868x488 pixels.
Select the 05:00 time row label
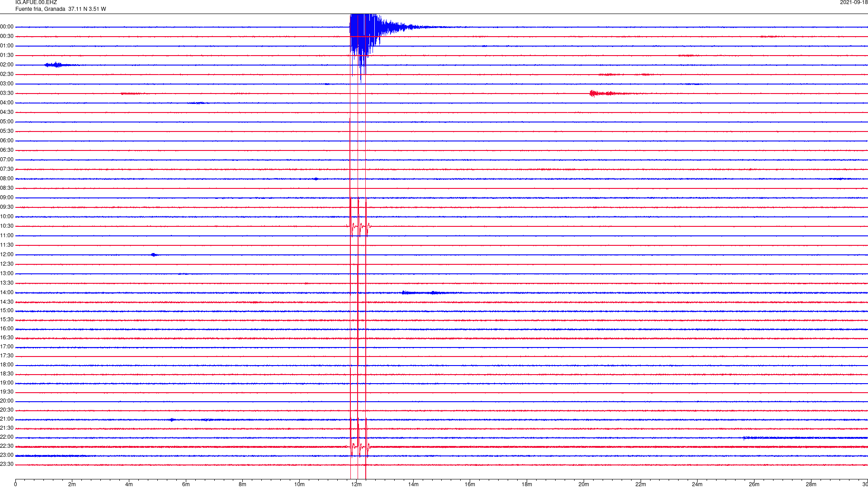[7, 122]
